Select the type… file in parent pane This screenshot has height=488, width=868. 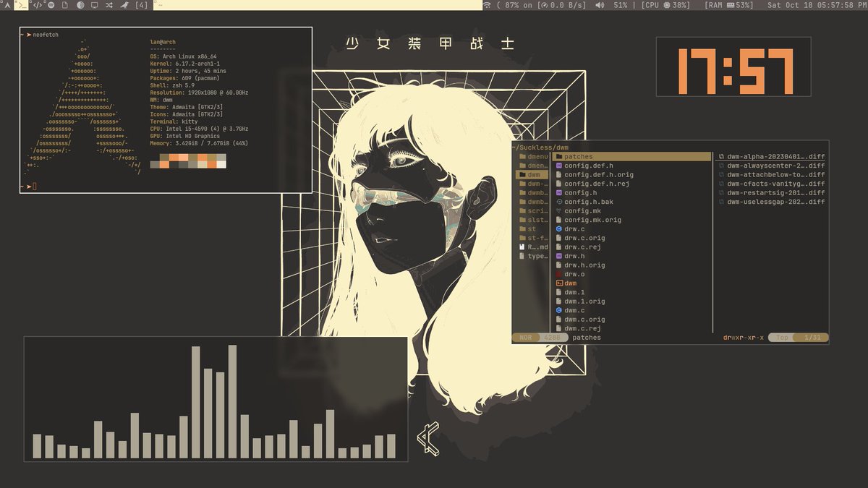[533, 256]
